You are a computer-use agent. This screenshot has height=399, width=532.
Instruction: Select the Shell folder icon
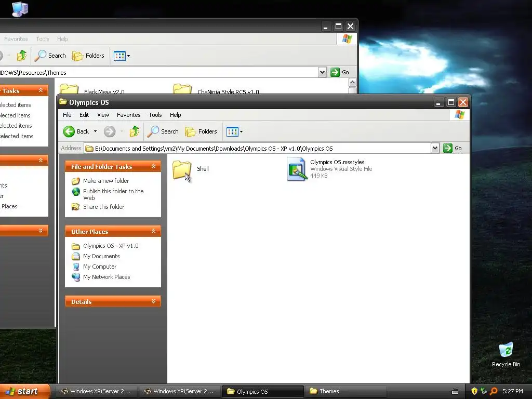pos(182,169)
